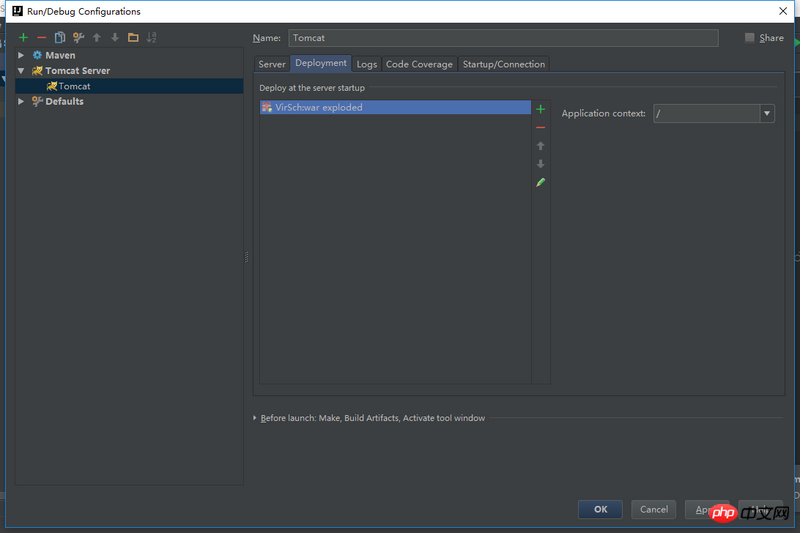Select the Tomcat configuration tree item
The width and height of the screenshot is (800, 533).
pyautogui.click(x=129, y=86)
